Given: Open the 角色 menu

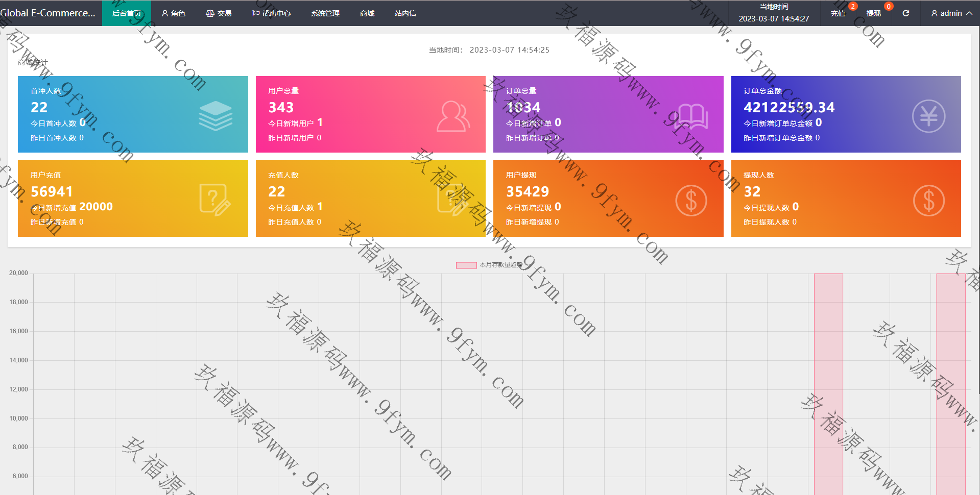Looking at the screenshot, I should click(x=173, y=13).
